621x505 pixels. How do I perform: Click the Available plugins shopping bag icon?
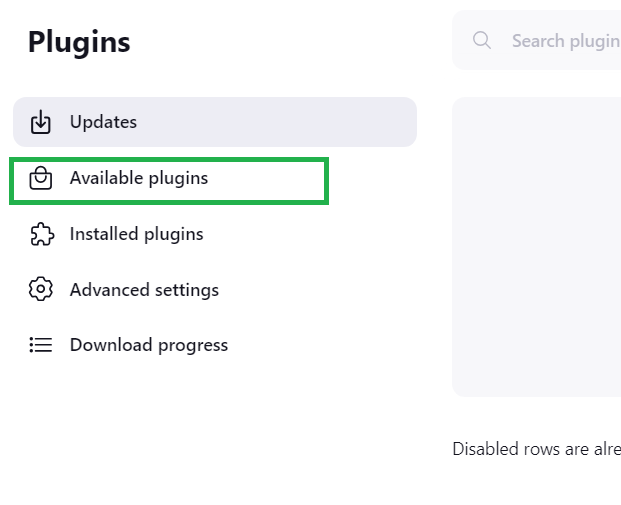pyautogui.click(x=40, y=179)
